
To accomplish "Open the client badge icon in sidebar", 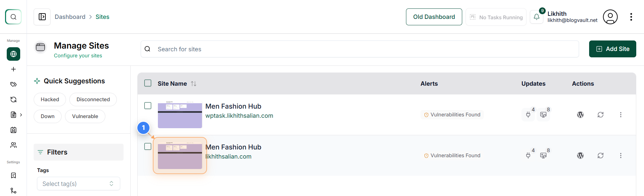I will 13,130.
